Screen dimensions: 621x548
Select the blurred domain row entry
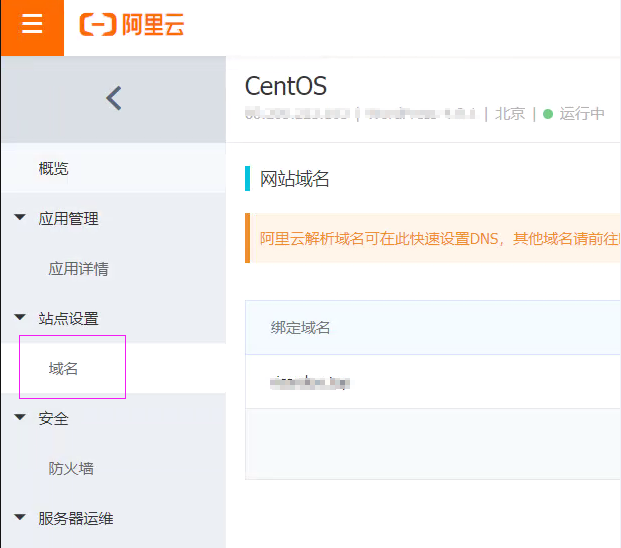pyautogui.click(x=310, y=382)
